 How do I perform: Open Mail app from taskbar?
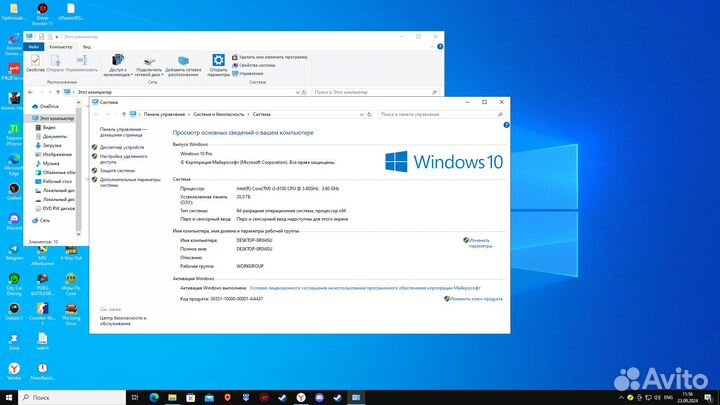[x=209, y=398]
